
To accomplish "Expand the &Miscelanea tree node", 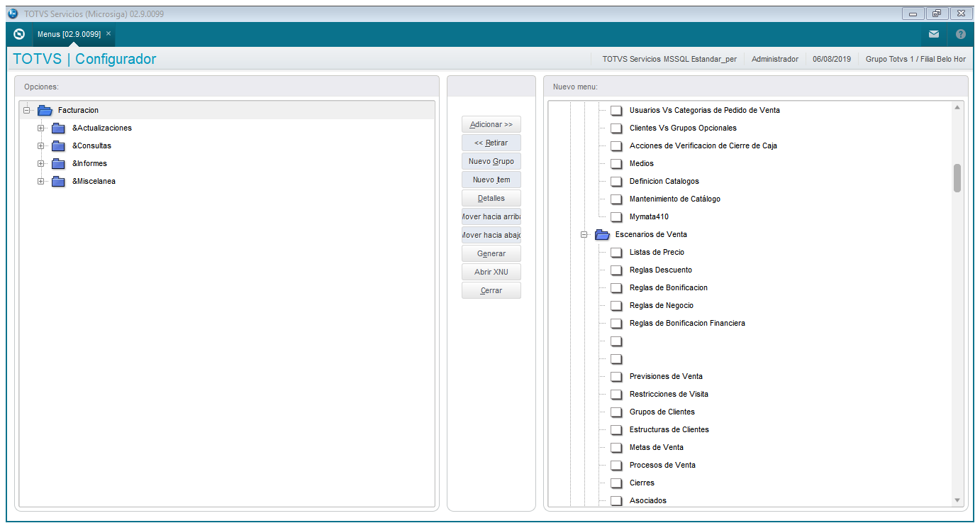I will (41, 181).
